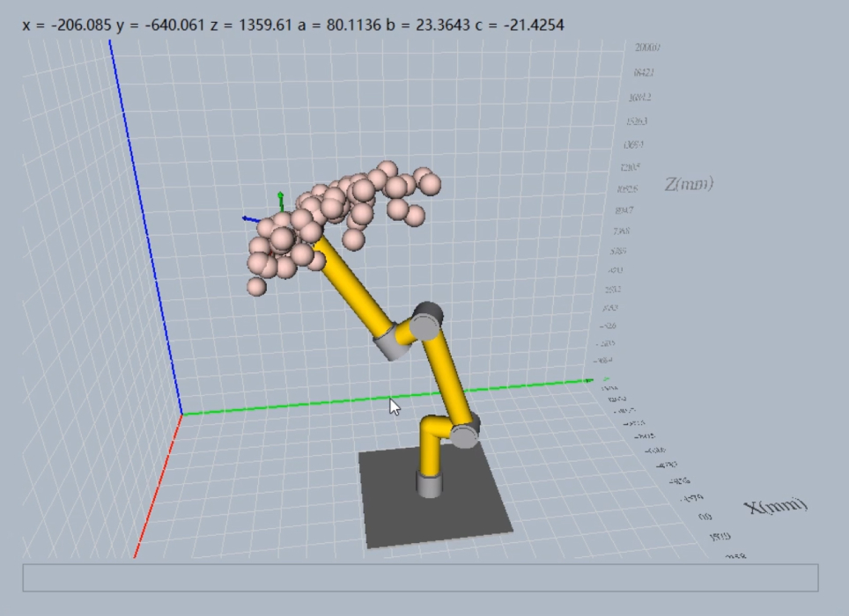Click the small green arrow on the end-effector frame
This screenshot has width=849, height=616.
coord(280,196)
